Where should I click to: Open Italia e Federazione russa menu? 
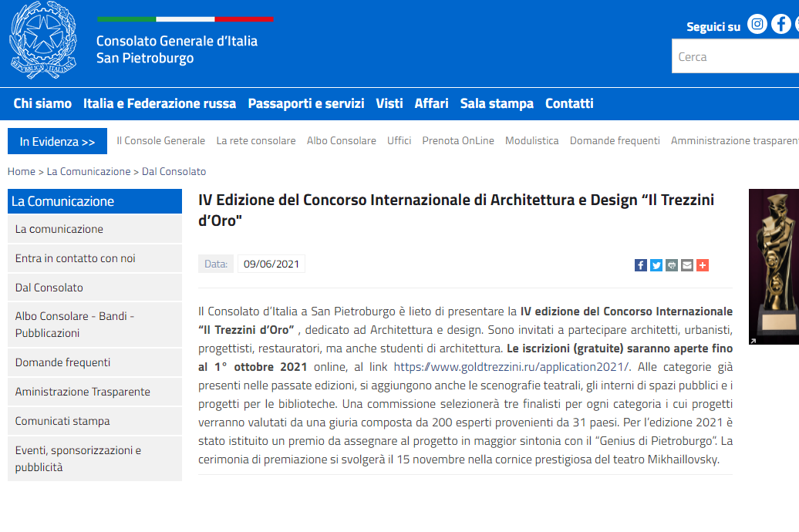[x=160, y=103]
